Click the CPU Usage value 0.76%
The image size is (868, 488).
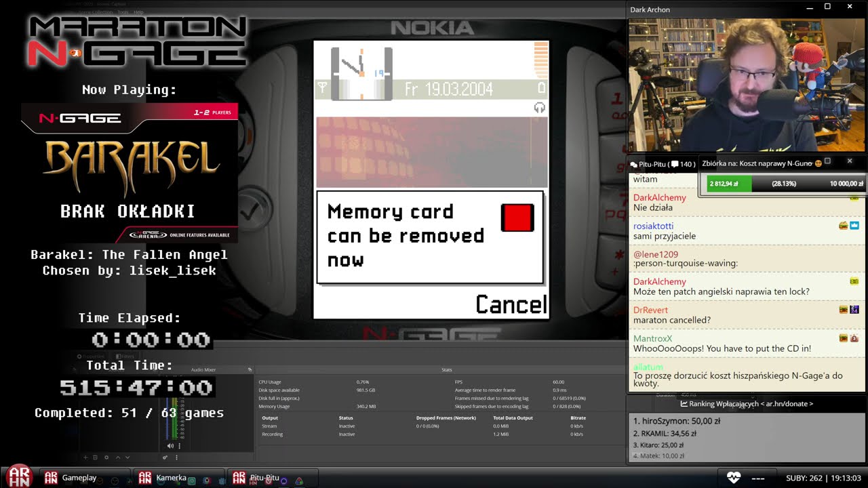coord(363,382)
